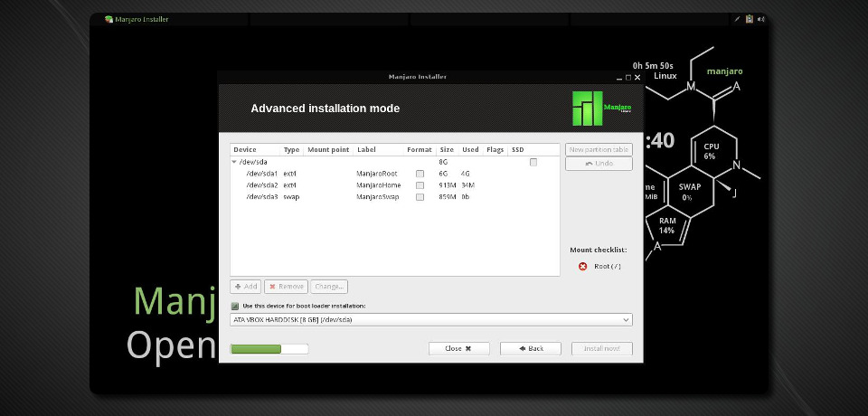The width and height of the screenshot is (868, 416).
Task: Click the pencil icon in system tray
Action: coord(737,19)
